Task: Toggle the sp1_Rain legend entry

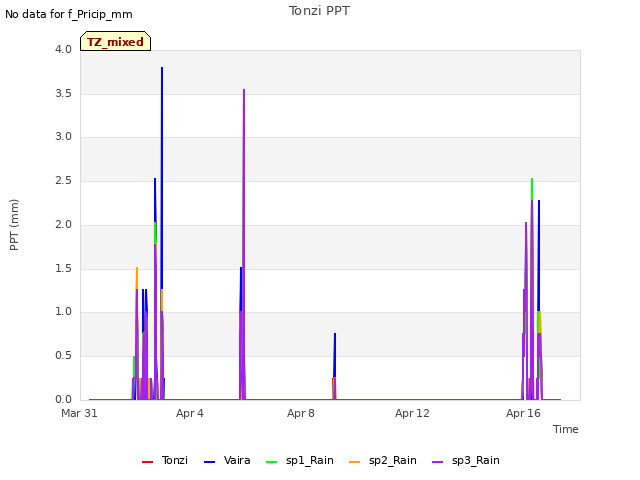Action: (300, 461)
